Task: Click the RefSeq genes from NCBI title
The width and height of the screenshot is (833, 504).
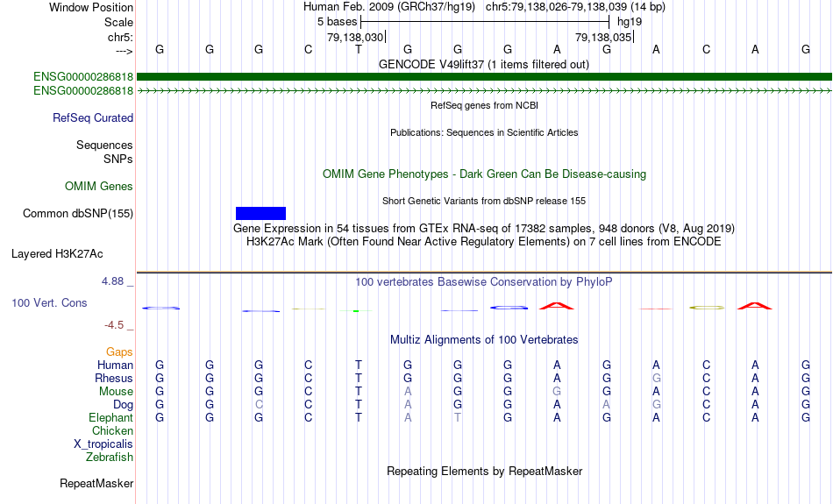Action: tap(484, 105)
